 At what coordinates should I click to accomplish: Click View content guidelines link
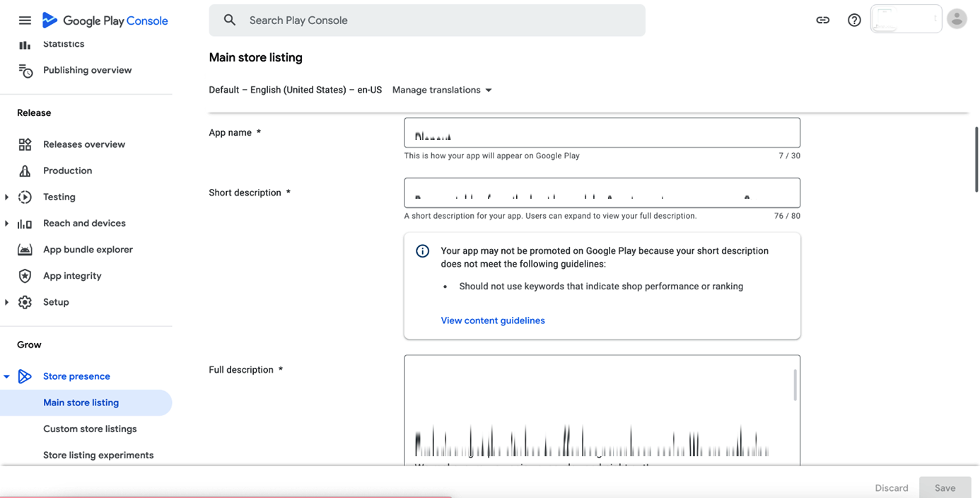pyautogui.click(x=493, y=320)
